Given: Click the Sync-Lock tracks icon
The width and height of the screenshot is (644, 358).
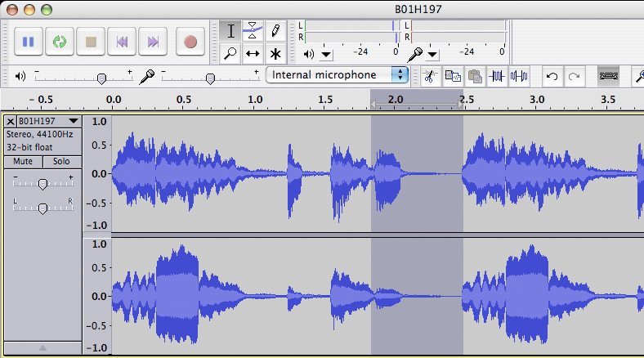Looking at the screenshot, I should click(x=609, y=76).
